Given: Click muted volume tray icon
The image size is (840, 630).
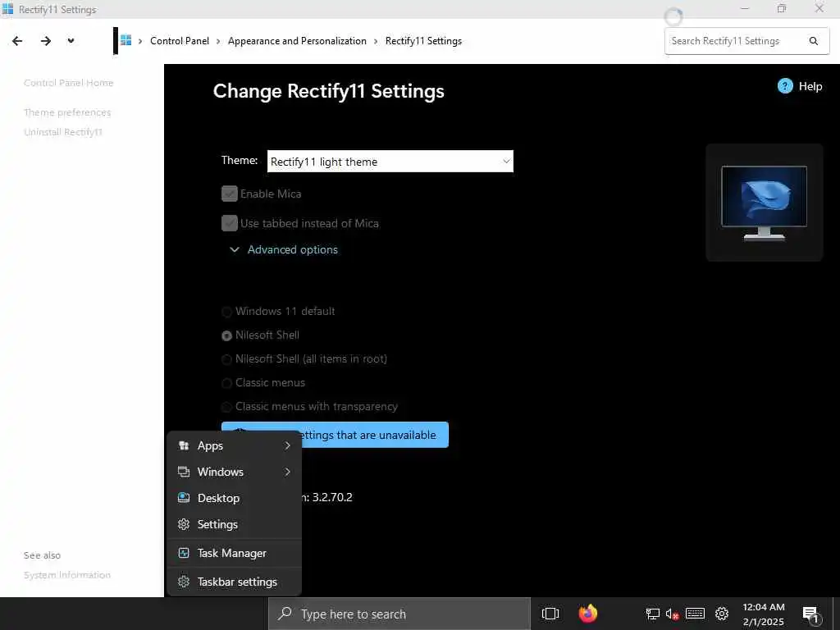Looking at the screenshot, I should click(x=673, y=614).
